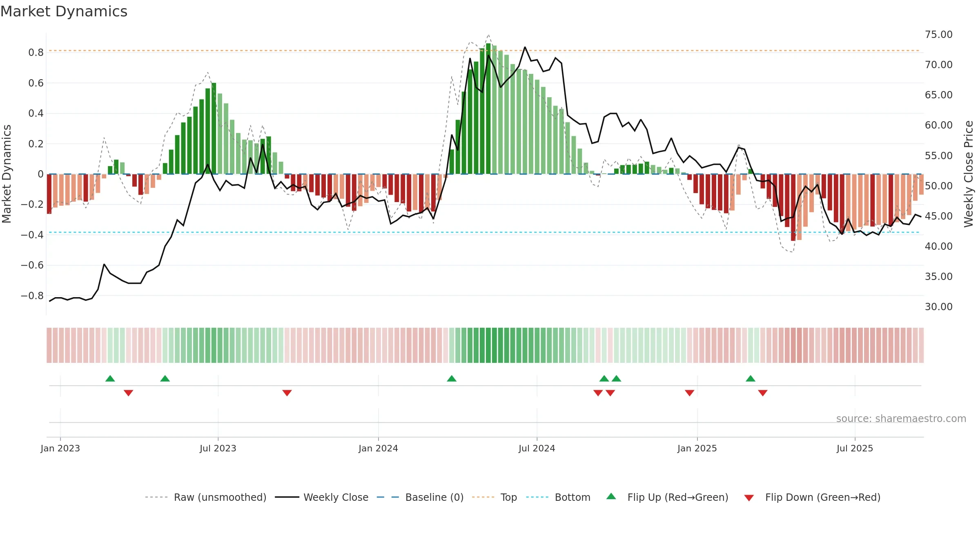Click the 55.00 price axis label
Screen dimensions: 980x551
[x=939, y=156]
